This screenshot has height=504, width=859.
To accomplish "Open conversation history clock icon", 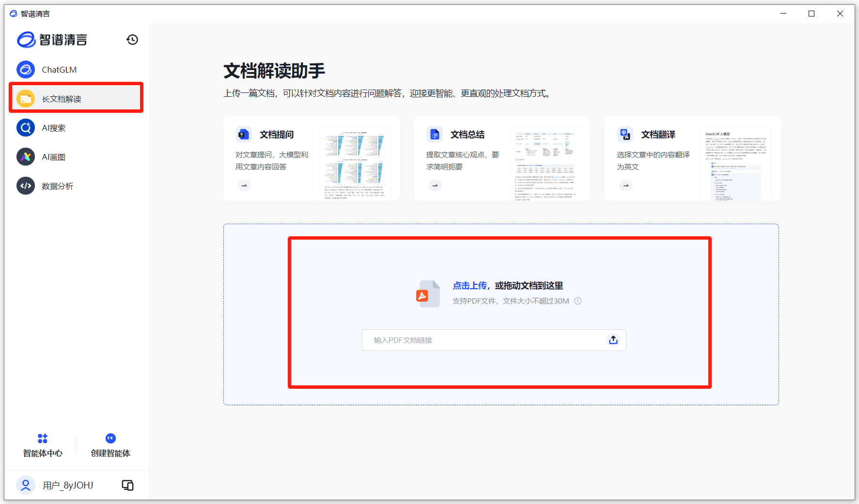I will click(x=132, y=40).
